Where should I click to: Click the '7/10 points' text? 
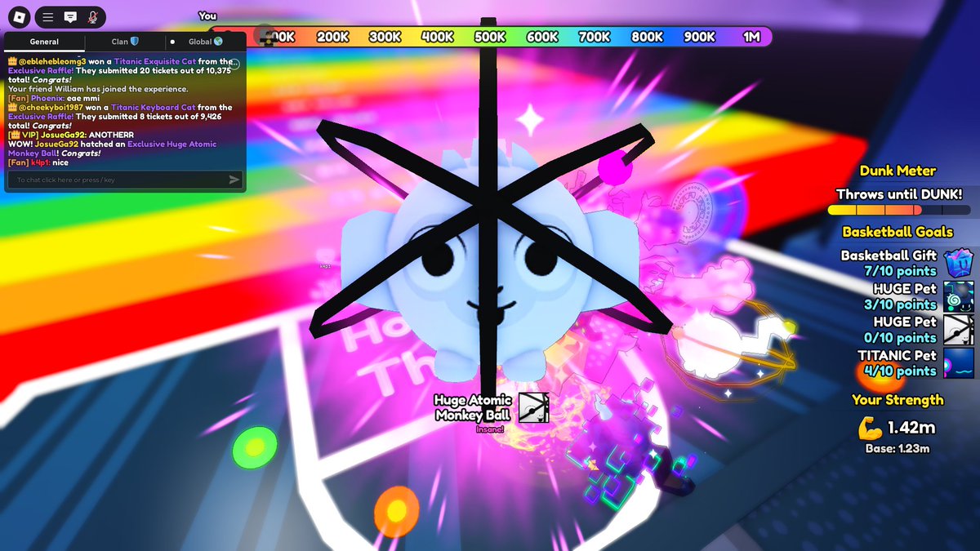900,271
